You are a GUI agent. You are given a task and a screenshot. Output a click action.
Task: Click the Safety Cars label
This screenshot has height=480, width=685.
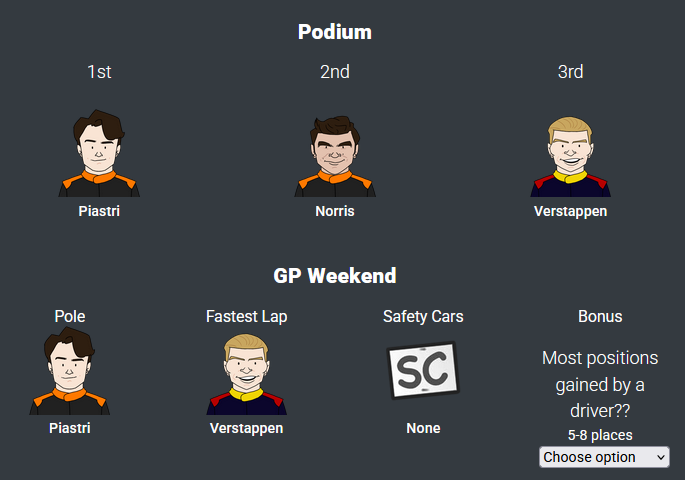(x=423, y=316)
